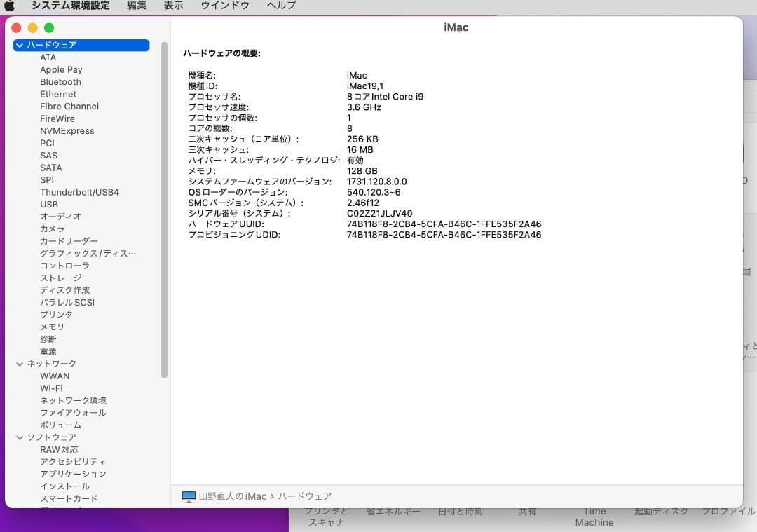The width and height of the screenshot is (757, 532).
Task: Select Bluetooth in the sidebar
Action: point(60,81)
